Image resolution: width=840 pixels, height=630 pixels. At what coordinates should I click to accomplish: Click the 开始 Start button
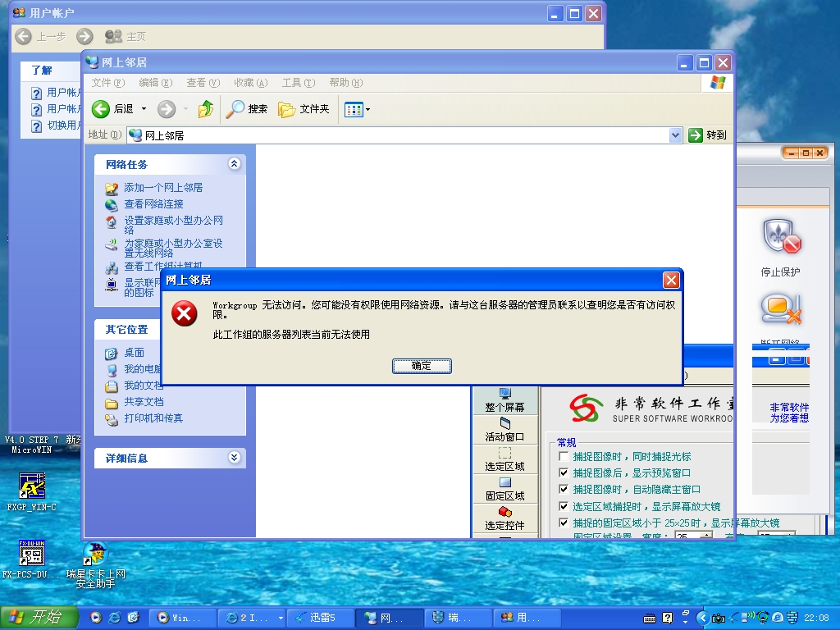[39, 617]
